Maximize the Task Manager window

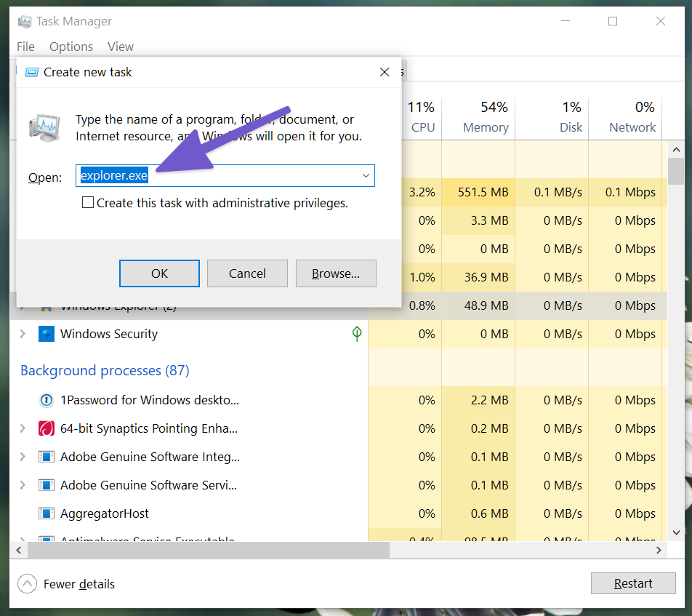point(613,21)
